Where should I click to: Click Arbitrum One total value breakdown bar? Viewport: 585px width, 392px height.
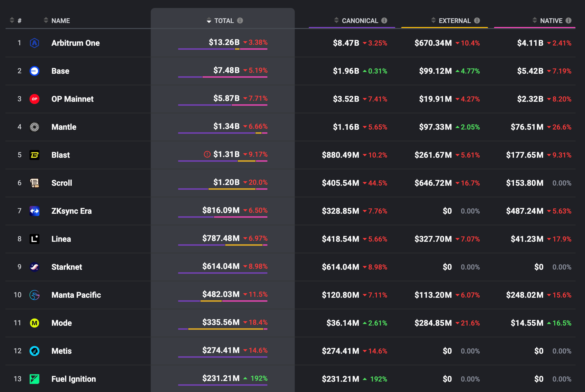[222, 49]
